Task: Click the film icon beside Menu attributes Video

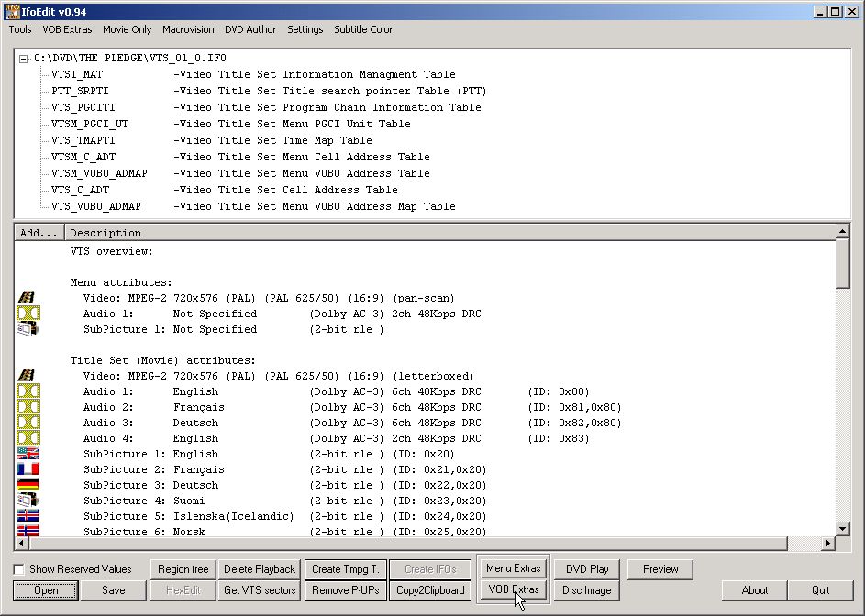Action: (27, 298)
